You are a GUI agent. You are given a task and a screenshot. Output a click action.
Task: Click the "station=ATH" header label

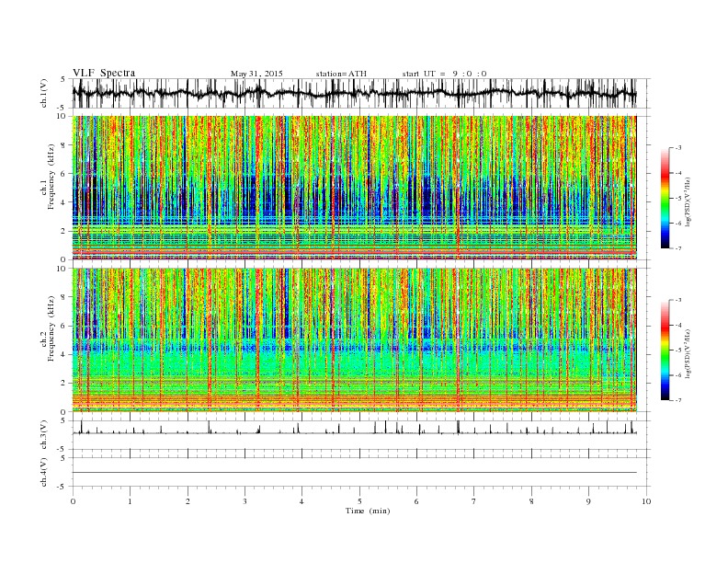tap(341, 74)
